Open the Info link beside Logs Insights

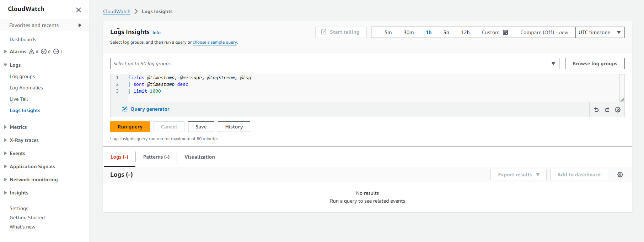[x=156, y=33]
